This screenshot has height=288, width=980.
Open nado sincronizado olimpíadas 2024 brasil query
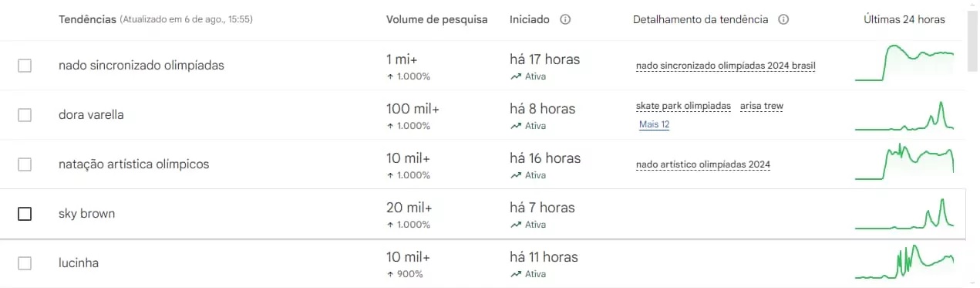point(726,66)
